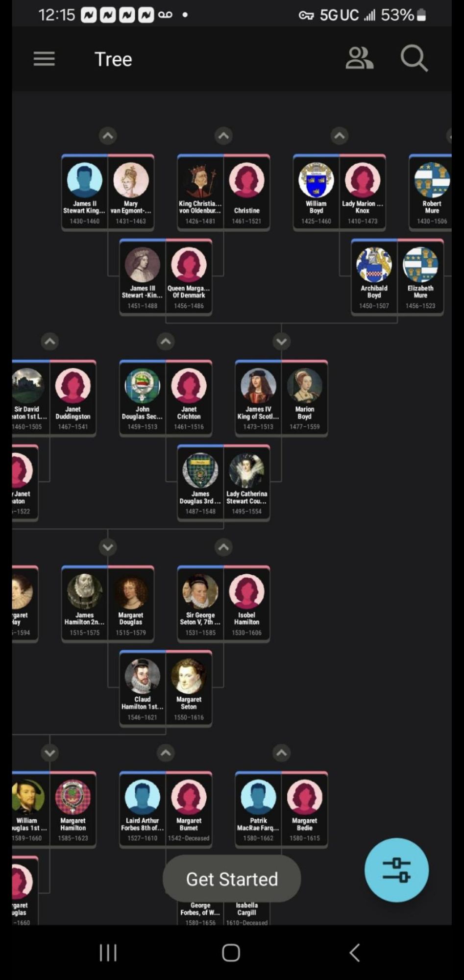
Task: Open Android recent apps button
Action: [108, 953]
